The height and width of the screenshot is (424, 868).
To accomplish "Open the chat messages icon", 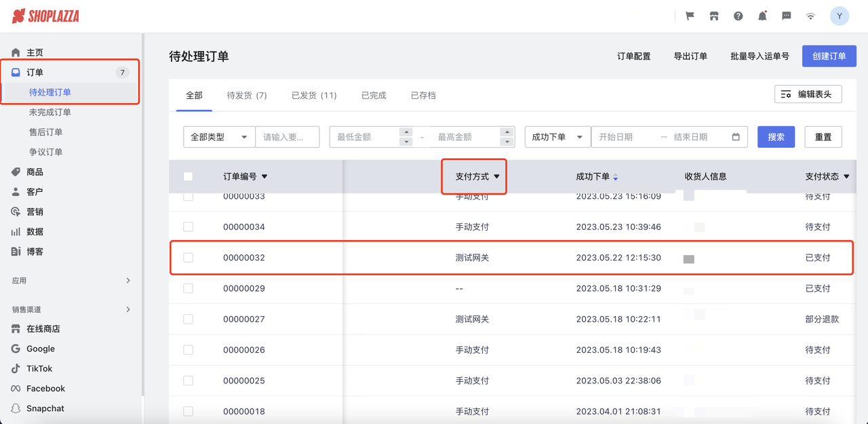I will 786,15.
